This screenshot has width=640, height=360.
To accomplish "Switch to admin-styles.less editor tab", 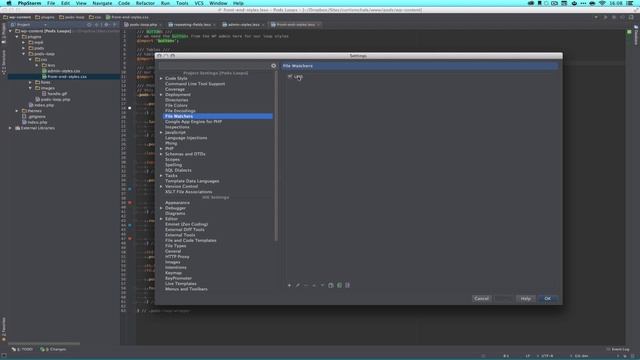I will pos(243,24).
